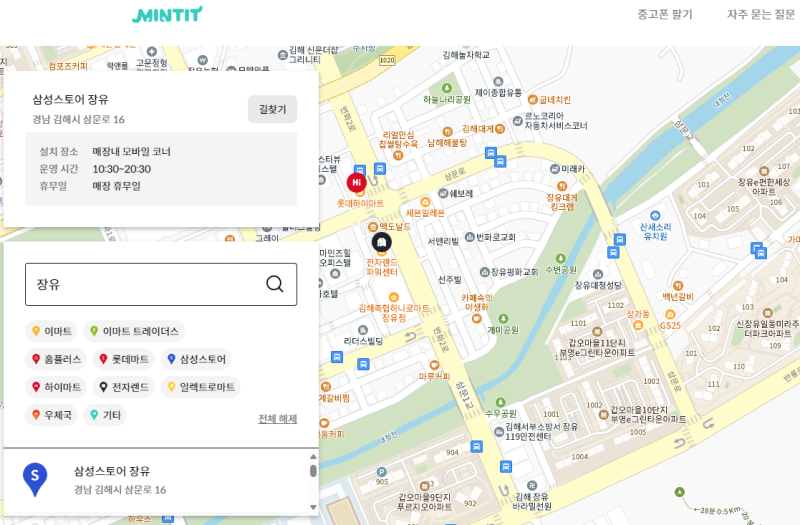
Task: Click the 개미공원 park icon
Action: pyautogui.click(x=503, y=319)
